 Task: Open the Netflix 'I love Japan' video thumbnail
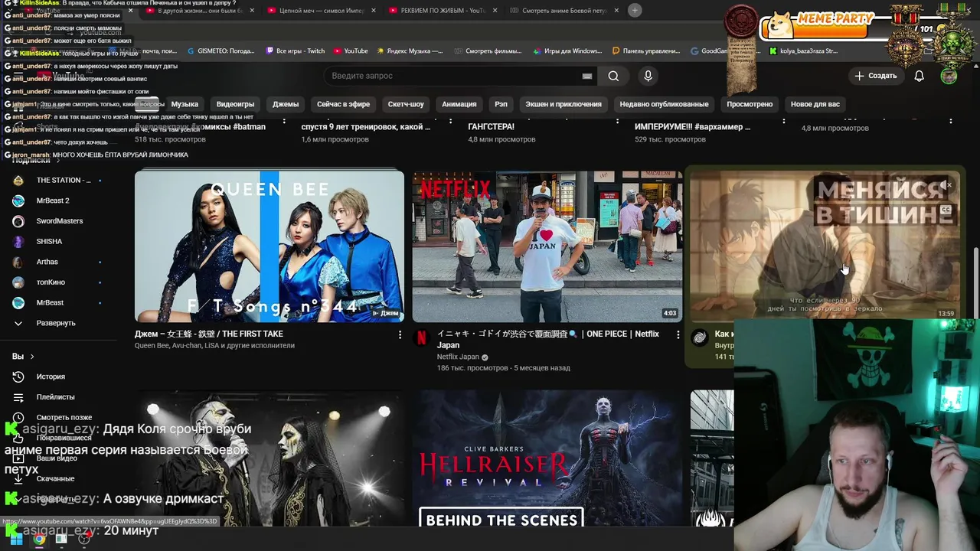pos(547,246)
